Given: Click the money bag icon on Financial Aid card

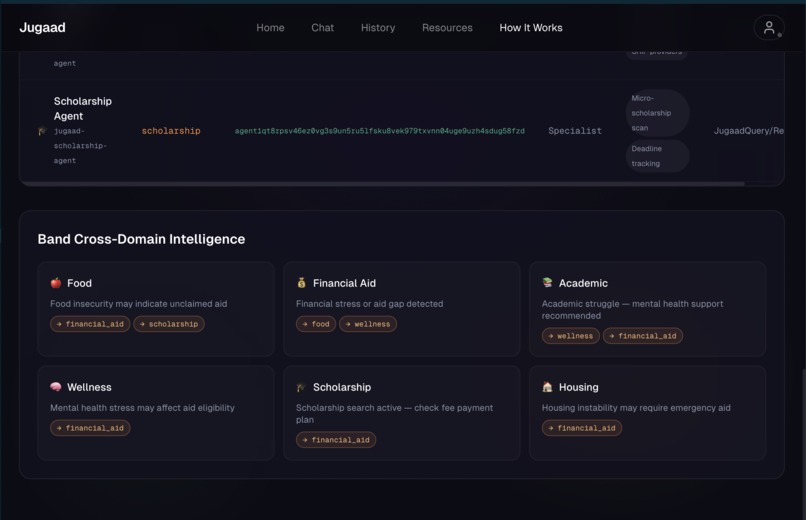Looking at the screenshot, I should click(302, 283).
